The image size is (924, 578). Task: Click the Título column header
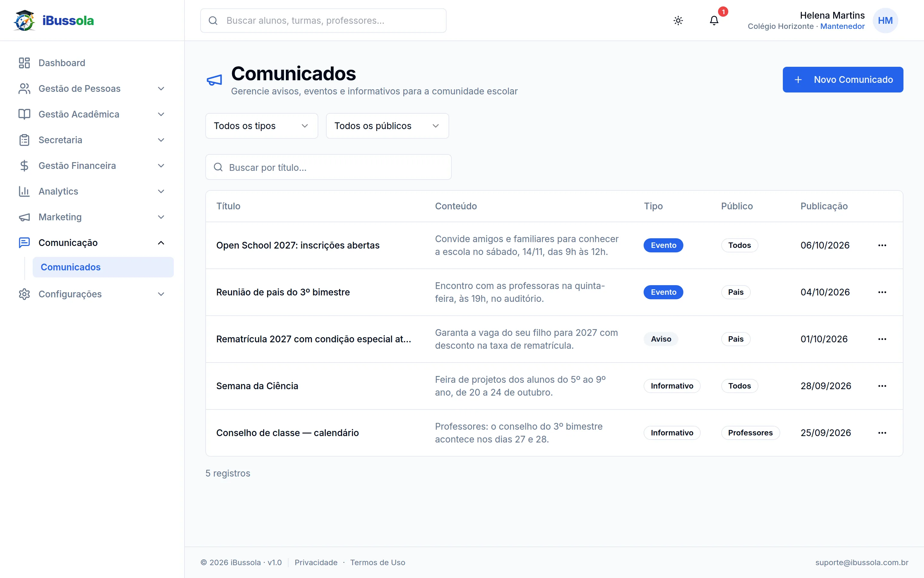(x=228, y=206)
